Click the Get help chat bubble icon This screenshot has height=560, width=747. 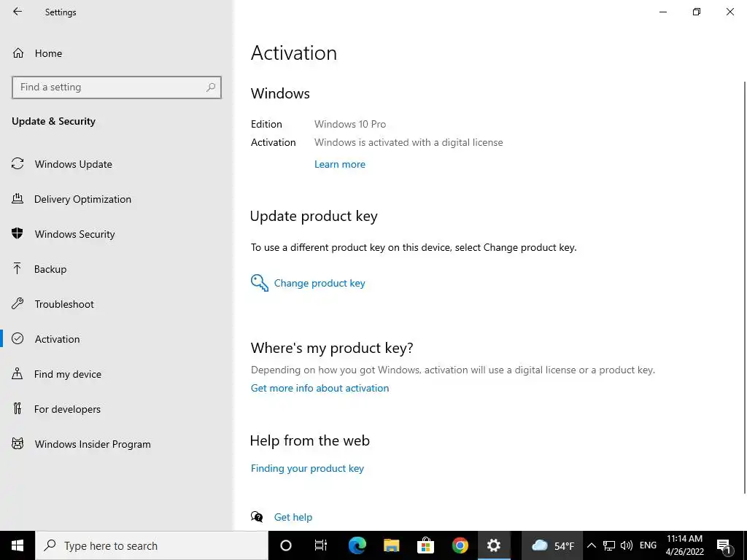tap(257, 517)
